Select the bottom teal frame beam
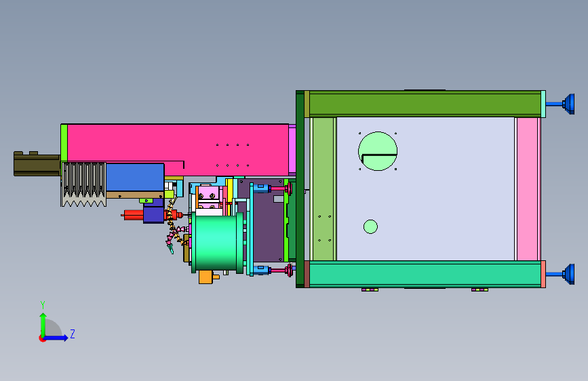Viewport: 588px width, 381px height. [425, 274]
